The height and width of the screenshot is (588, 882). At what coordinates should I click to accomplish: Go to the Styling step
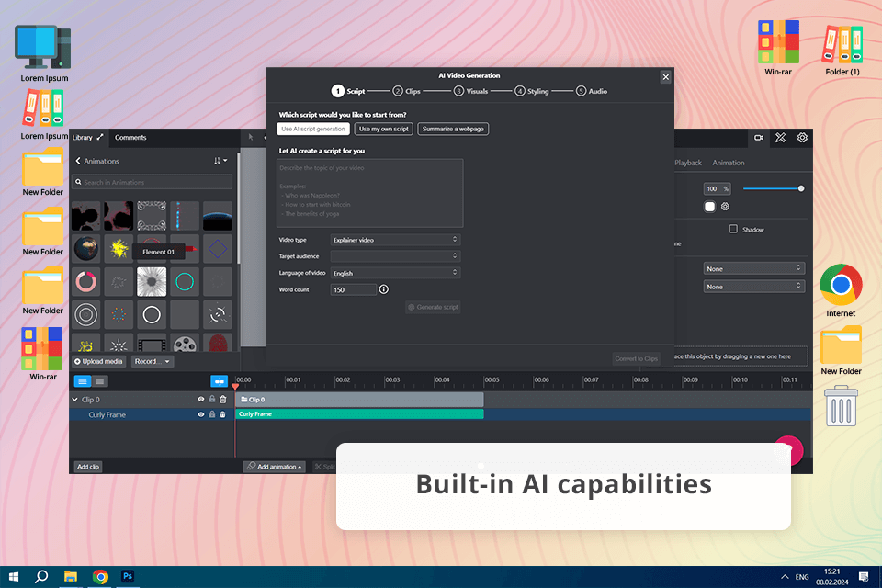pos(532,91)
